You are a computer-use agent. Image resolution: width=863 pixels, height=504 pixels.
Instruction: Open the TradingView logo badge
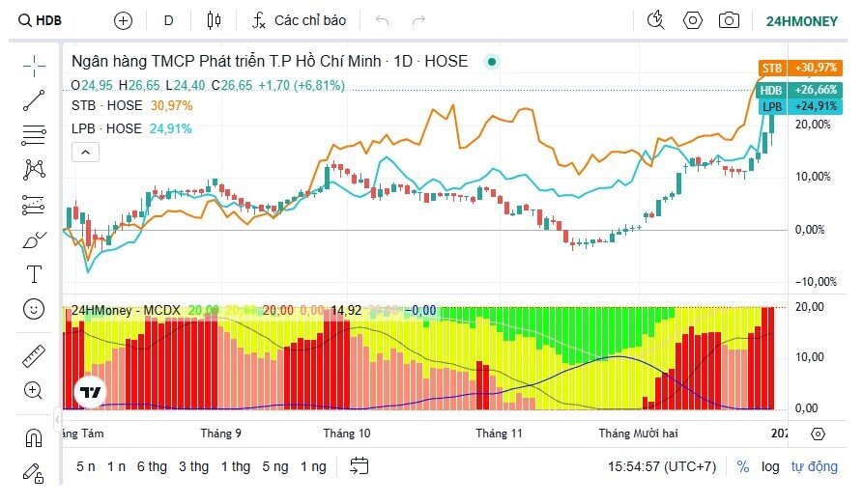[x=90, y=392]
